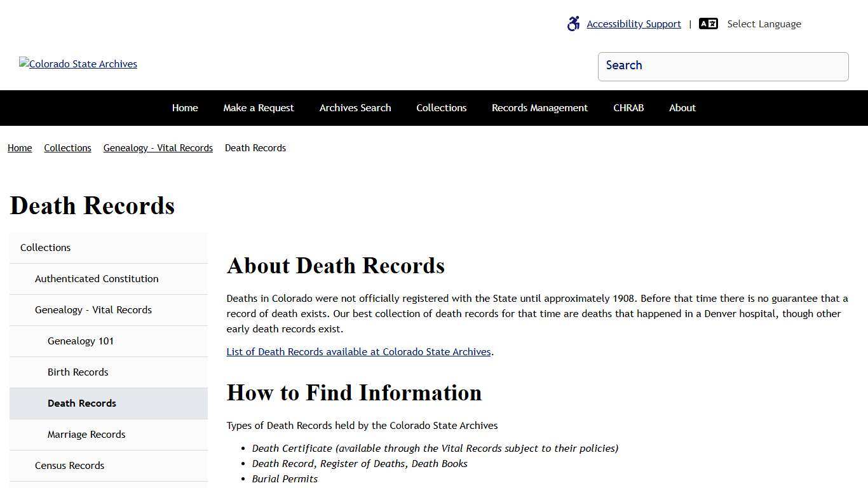This screenshot has width=868, height=488.
Task: Open Genealogy 101 from the sidebar
Action: tap(81, 341)
